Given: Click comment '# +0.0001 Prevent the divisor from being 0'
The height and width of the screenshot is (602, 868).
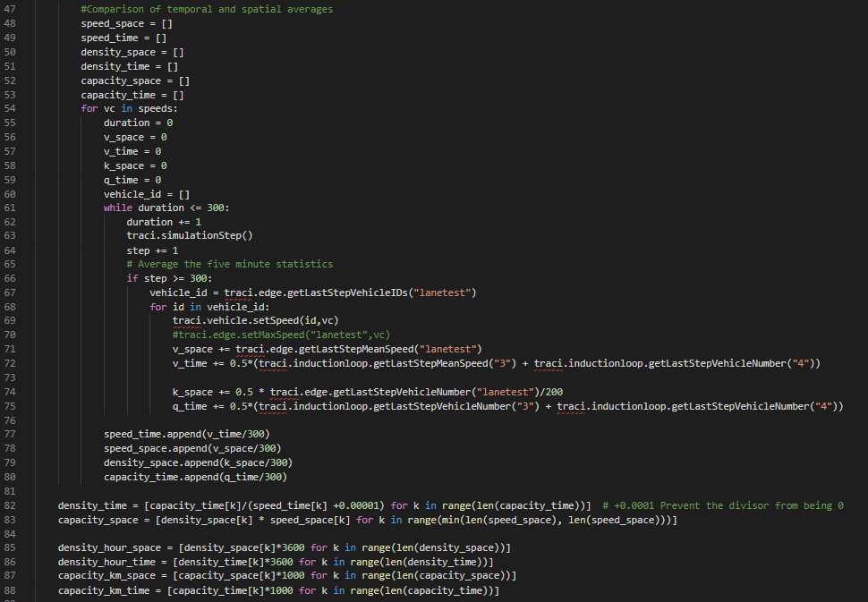Looking at the screenshot, I should point(723,505).
